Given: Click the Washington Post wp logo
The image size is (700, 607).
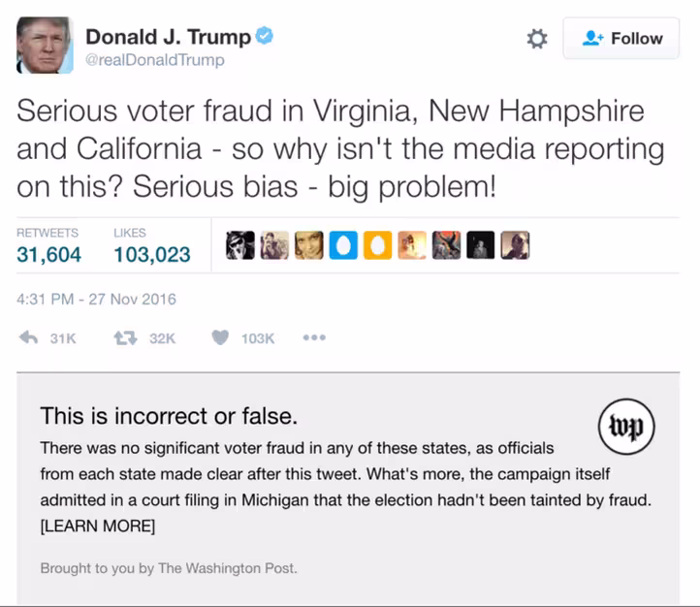Looking at the screenshot, I should [626, 427].
